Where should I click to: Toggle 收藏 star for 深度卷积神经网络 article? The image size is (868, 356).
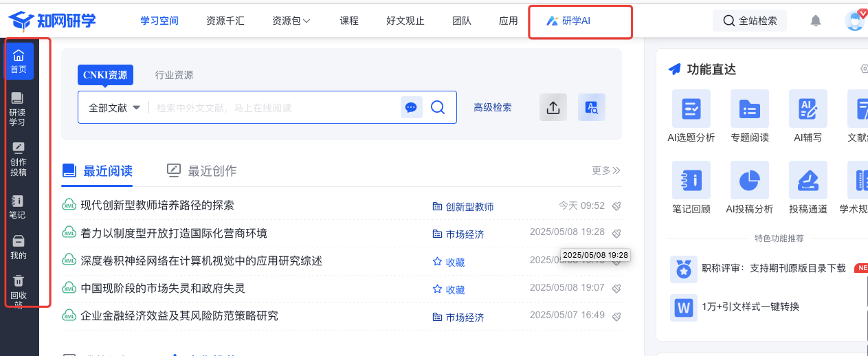(x=437, y=262)
